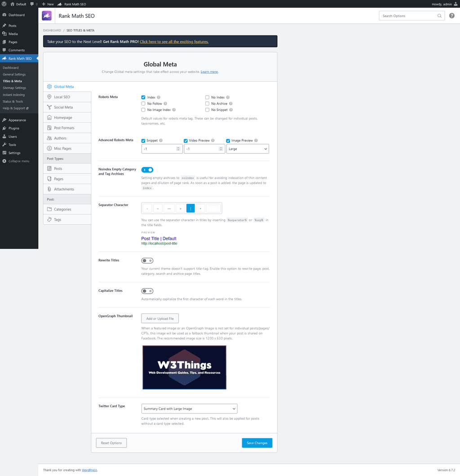The image size is (460, 476).
Task: Click the Global Meta gear icon
Action: (x=49, y=87)
